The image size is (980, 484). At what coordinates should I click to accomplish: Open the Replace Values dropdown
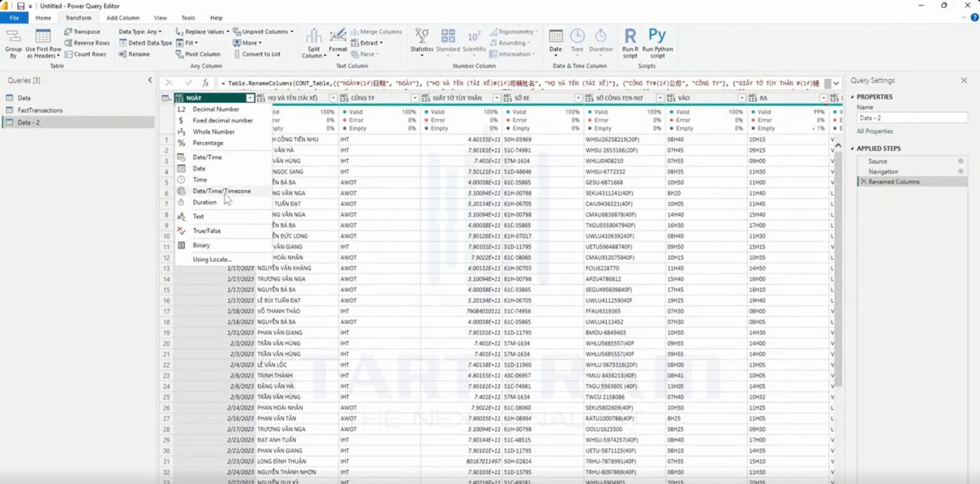203,31
